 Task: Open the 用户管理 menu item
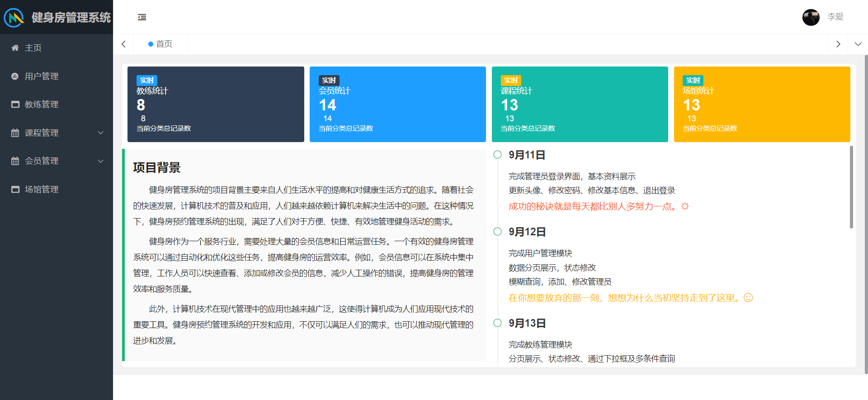(57, 76)
